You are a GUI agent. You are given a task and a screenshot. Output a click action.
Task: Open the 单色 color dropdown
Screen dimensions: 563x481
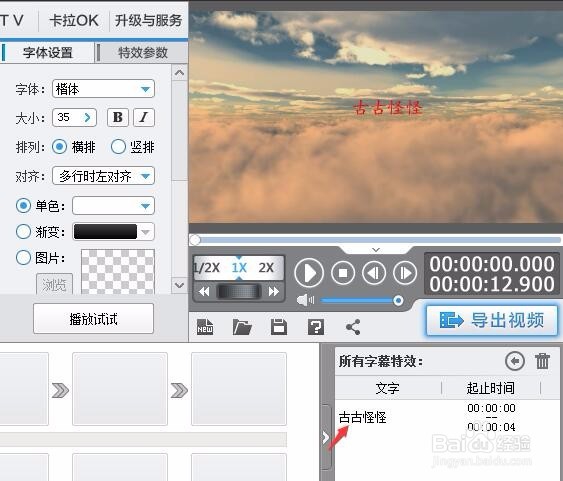pyautogui.click(x=113, y=206)
